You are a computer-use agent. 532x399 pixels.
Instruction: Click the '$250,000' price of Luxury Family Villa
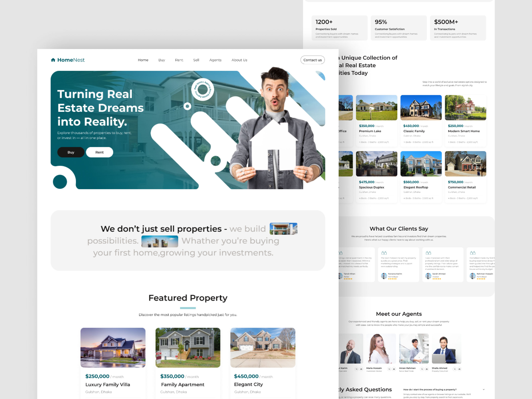click(97, 376)
